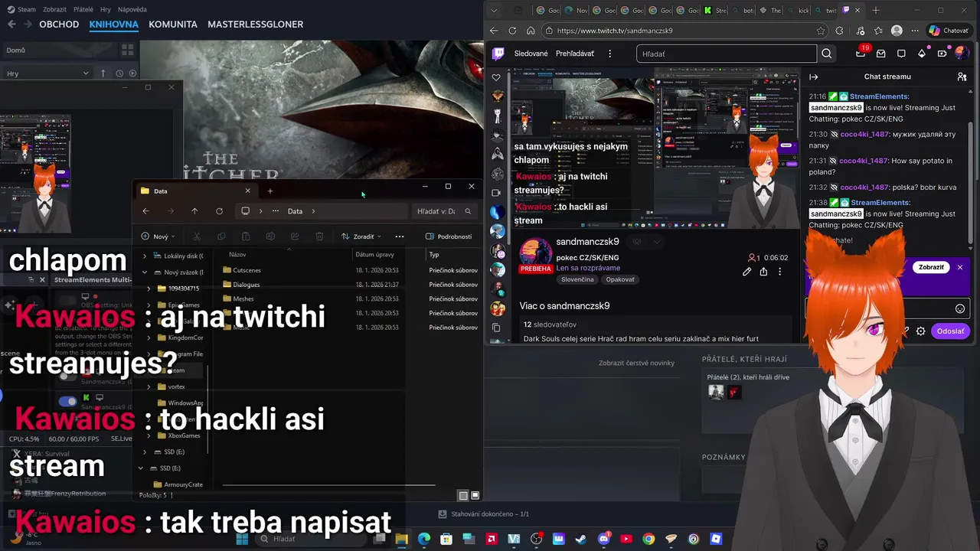Open the Steam Nápověda menu

click(x=132, y=10)
